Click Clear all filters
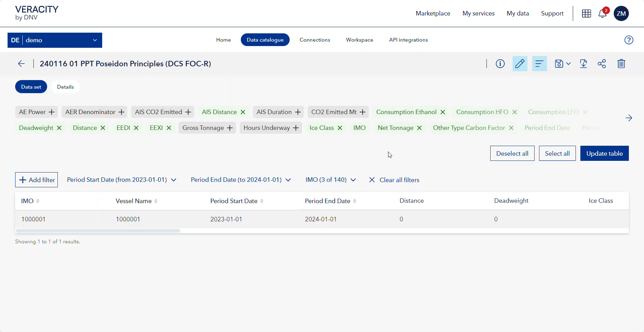Screen dimensions: 644x332 pyautogui.click(x=394, y=180)
